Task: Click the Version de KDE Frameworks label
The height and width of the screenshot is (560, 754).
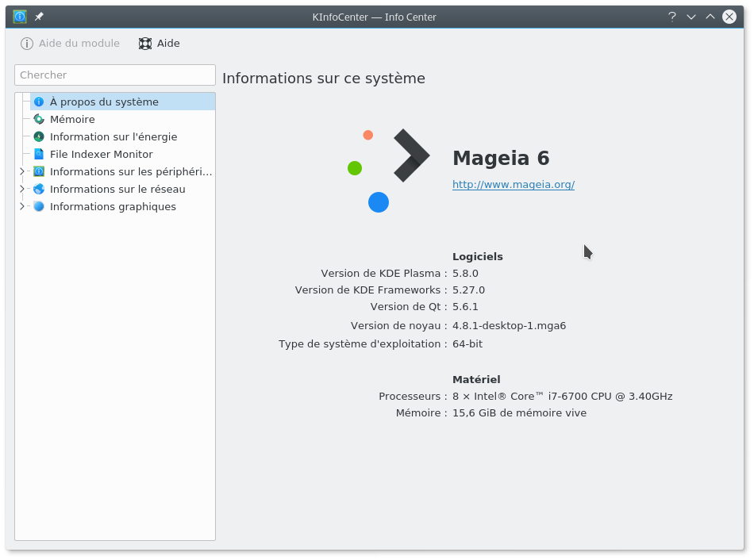Action: tap(371, 290)
